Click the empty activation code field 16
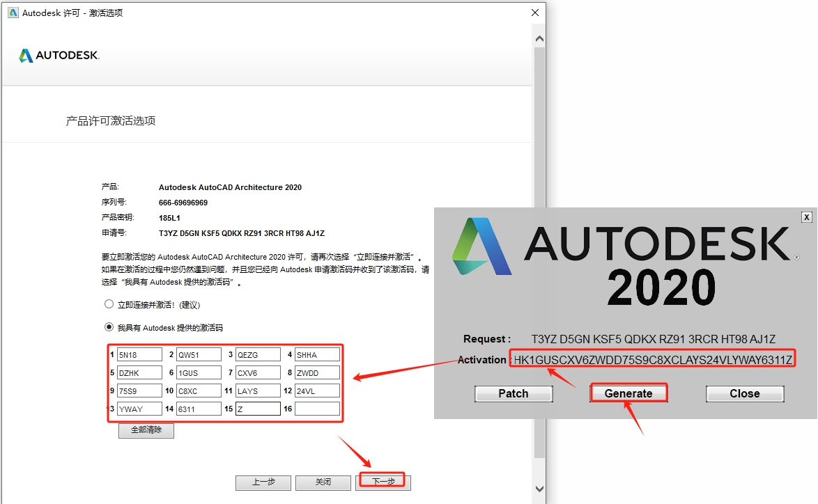This screenshot has width=818, height=504. 317,409
